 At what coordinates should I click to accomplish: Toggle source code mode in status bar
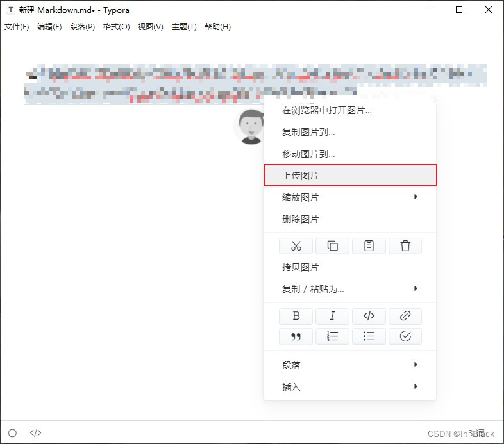(x=35, y=432)
